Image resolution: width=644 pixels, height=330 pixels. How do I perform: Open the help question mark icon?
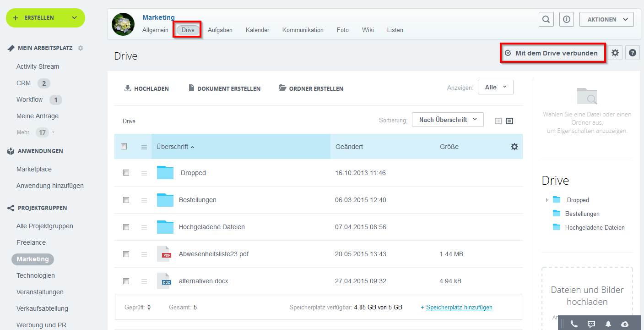point(632,53)
